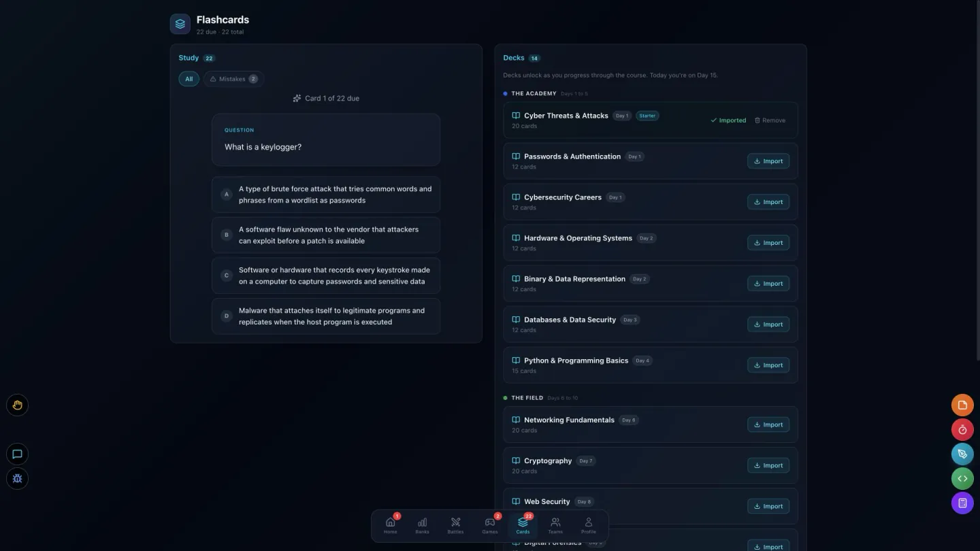
Task: Choose answer A about brute force attack
Action: [x=326, y=195]
